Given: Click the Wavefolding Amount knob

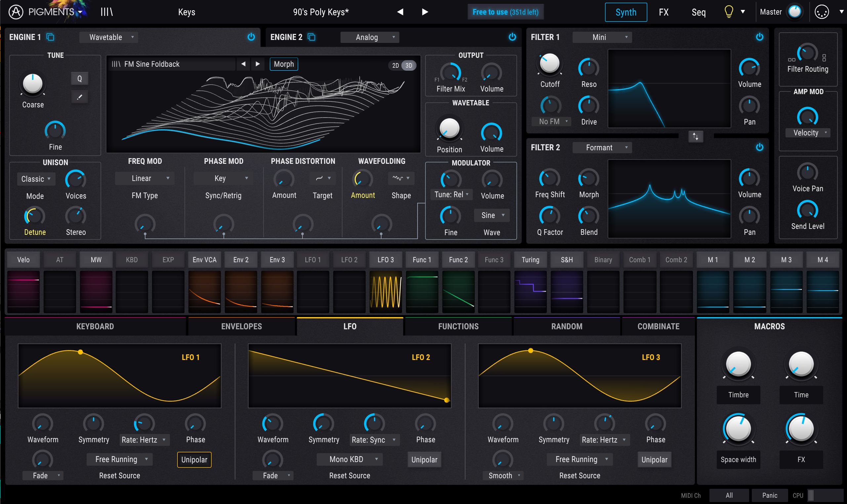Looking at the screenshot, I should 363,179.
